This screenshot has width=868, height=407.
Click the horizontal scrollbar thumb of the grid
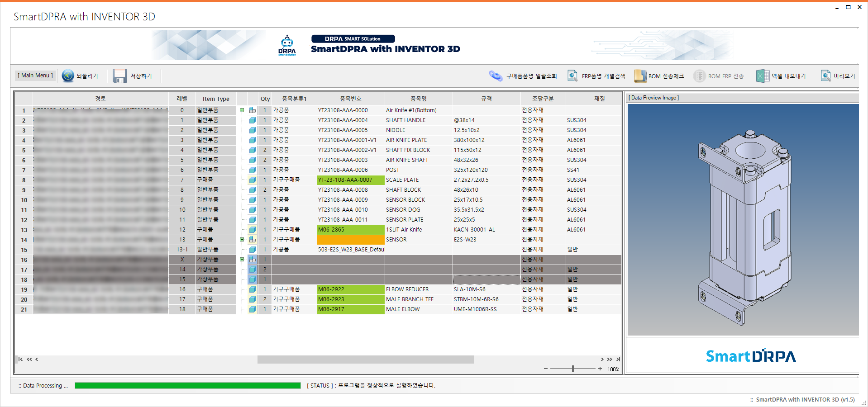tap(366, 359)
